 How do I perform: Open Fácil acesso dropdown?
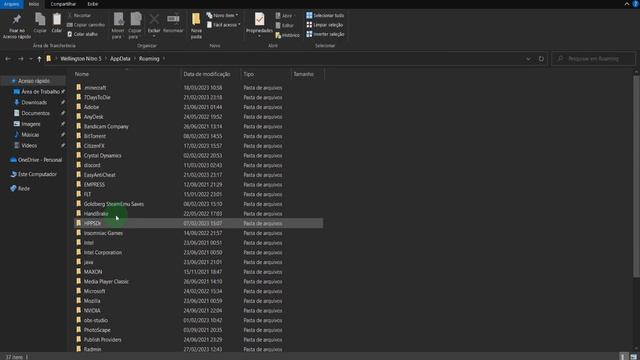223,25
